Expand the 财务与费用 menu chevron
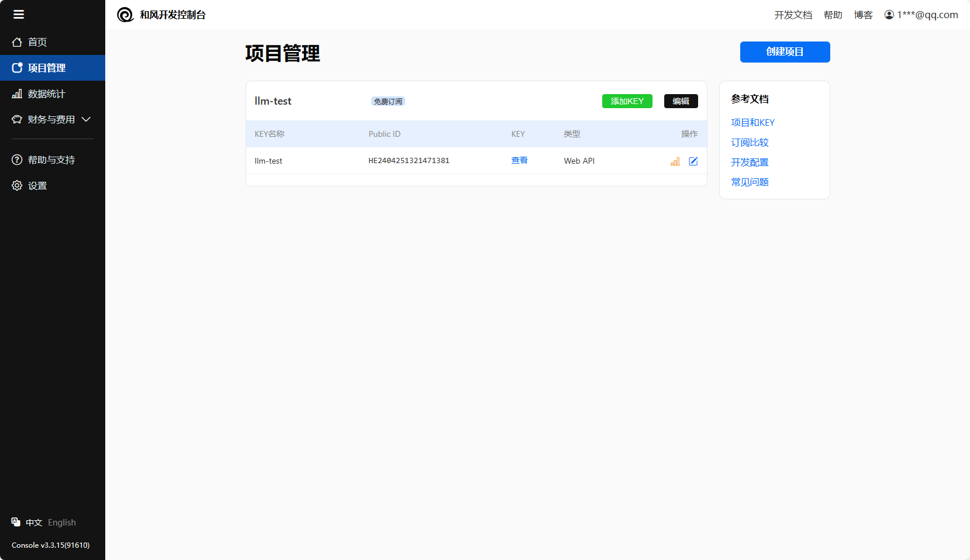Screen dimensions: 970x560 (86, 119)
